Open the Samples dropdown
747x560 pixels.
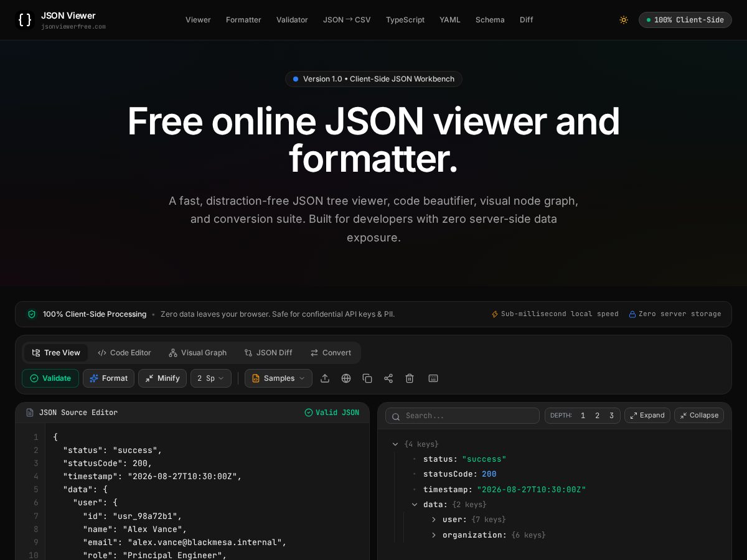[278, 378]
